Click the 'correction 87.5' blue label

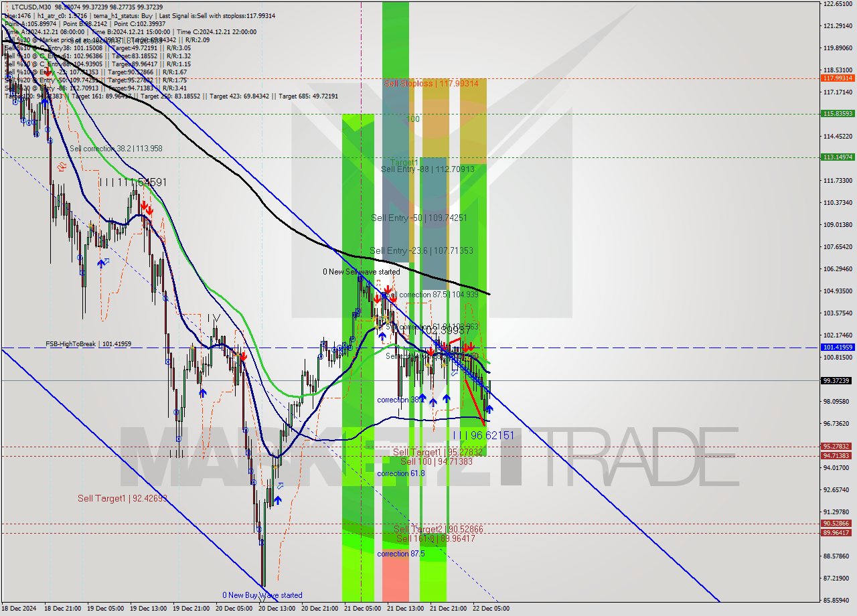point(400,554)
